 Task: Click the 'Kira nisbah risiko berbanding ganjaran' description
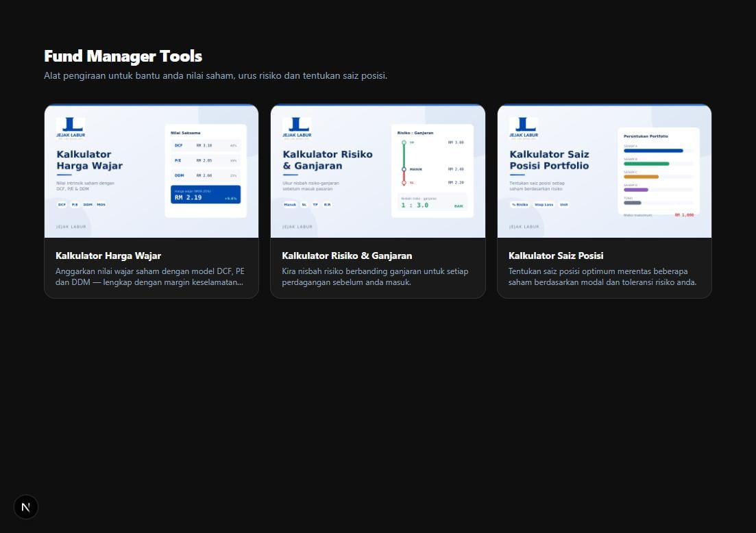[x=375, y=277]
